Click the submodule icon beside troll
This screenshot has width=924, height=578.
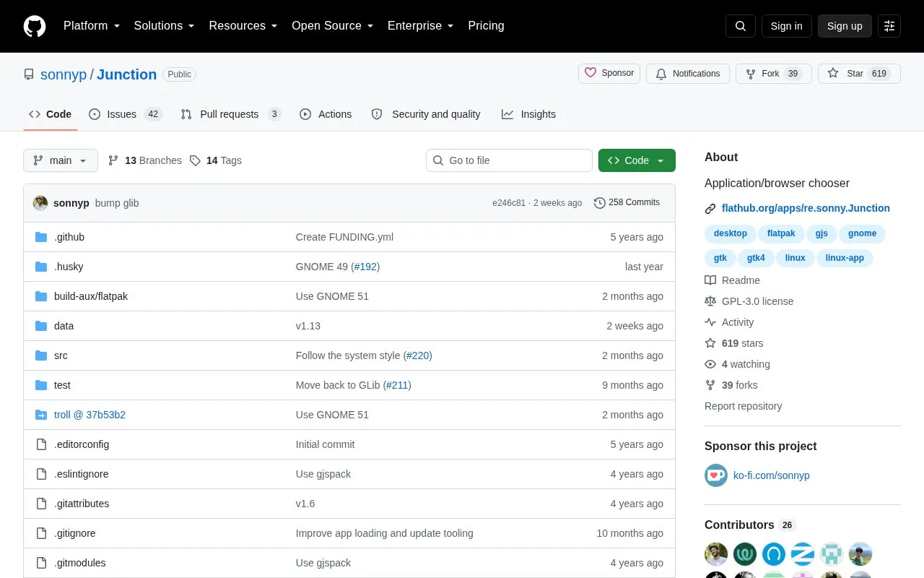(x=41, y=415)
